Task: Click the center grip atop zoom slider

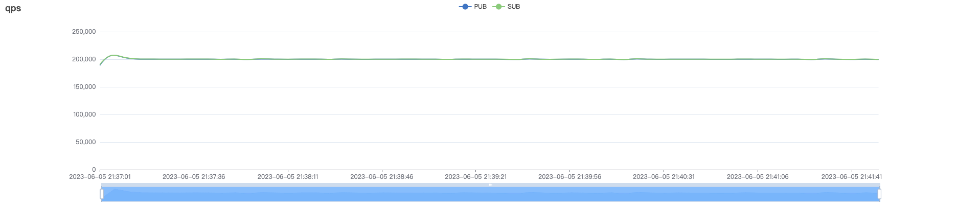Action: (x=490, y=185)
